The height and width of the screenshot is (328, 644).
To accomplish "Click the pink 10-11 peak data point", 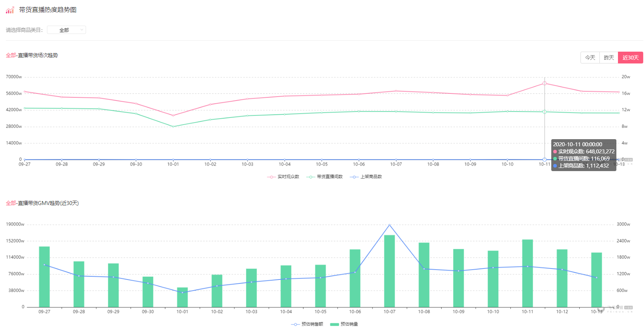I will point(545,83).
